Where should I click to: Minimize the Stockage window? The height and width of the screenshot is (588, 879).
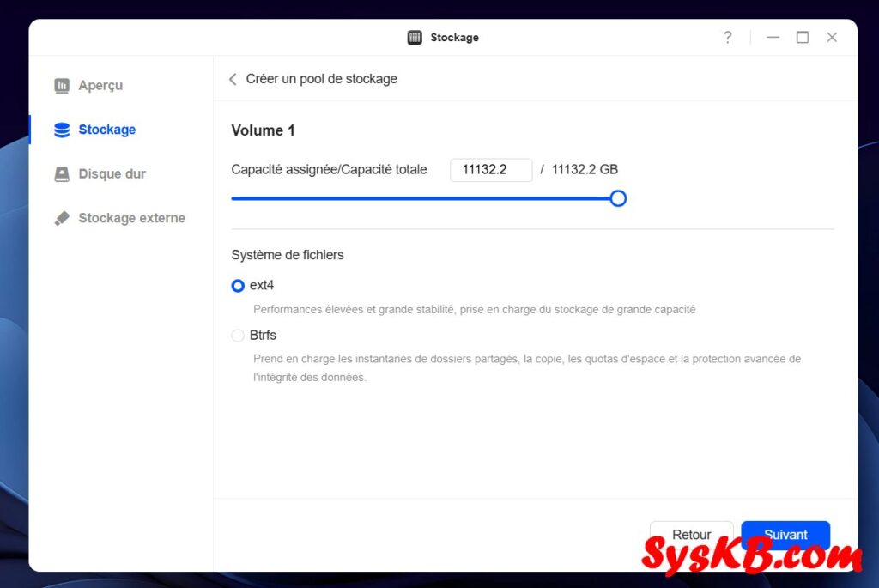[x=773, y=38]
